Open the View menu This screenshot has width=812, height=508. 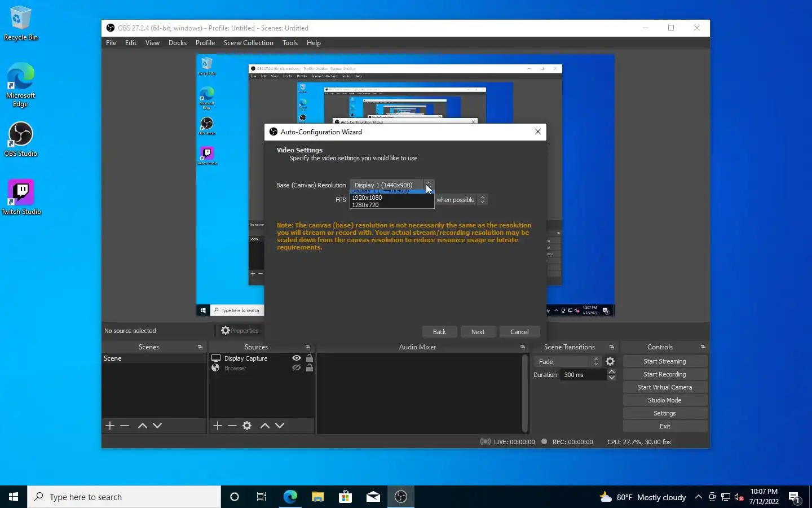tap(152, 43)
